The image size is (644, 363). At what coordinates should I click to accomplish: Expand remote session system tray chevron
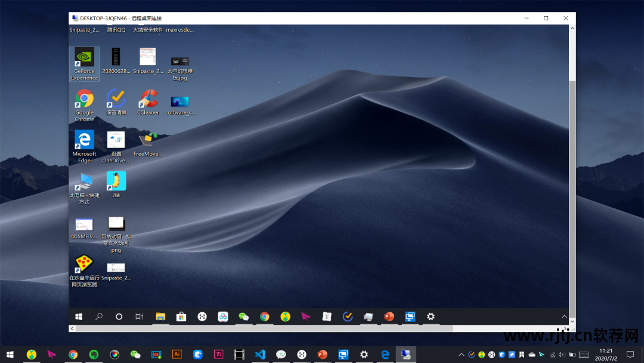coord(564,316)
